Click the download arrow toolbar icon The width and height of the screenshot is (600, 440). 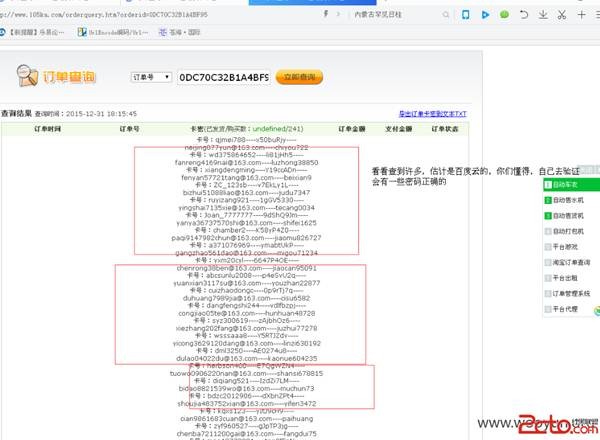tap(545, 15)
